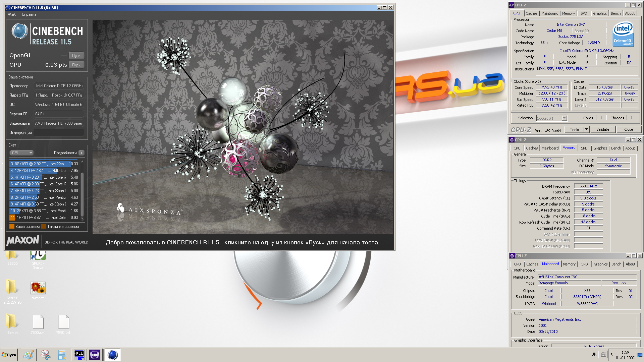Run the OpenGL test with Пуск
Image resolution: width=644 pixels, height=362 pixels.
[76, 56]
